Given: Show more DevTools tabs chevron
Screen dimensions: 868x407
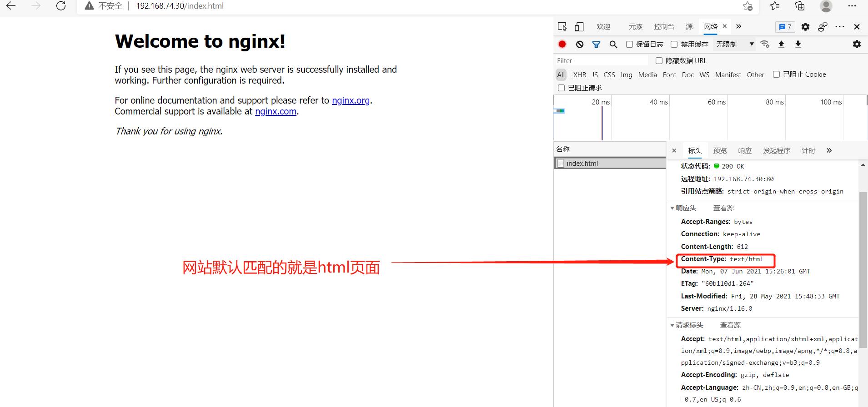Looking at the screenshot, I should click(738, 27).
